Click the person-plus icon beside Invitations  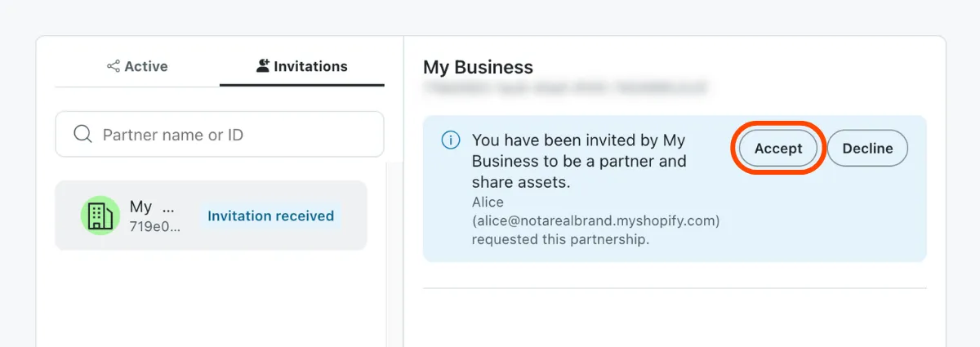pyautogui.click(x=263, y=66)
